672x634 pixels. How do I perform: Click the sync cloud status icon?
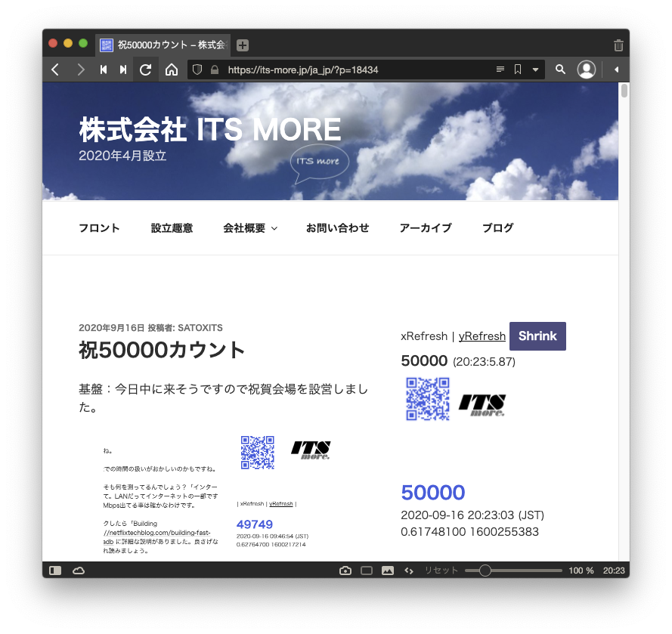pos(78,571)
